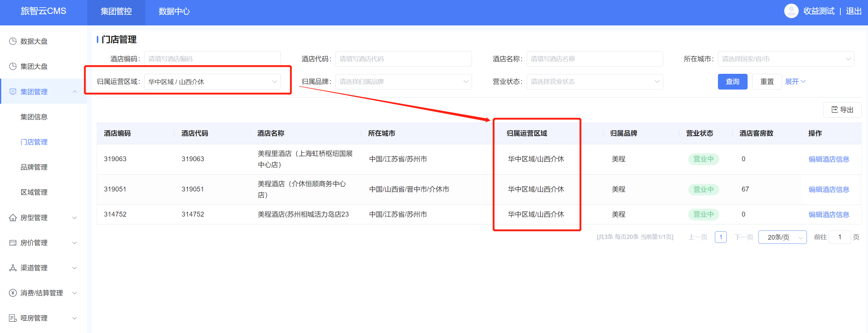Expand the 哑房管理 submenu chevron
Screen dimensions: 868x333
tap(75, 318)
